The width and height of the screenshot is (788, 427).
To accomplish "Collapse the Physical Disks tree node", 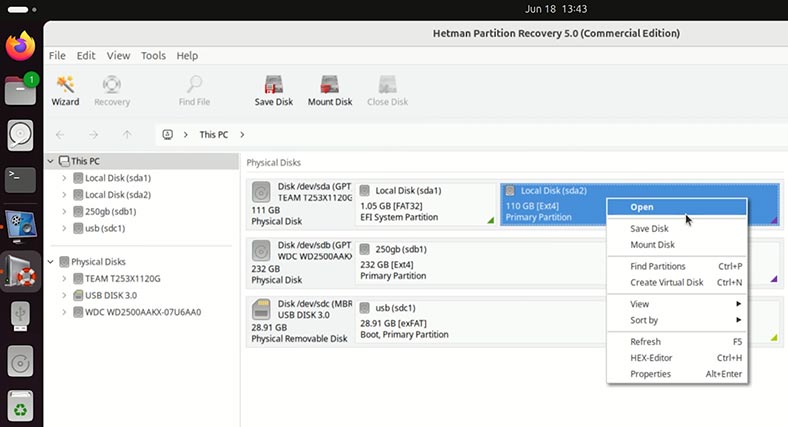I will 51,262.
